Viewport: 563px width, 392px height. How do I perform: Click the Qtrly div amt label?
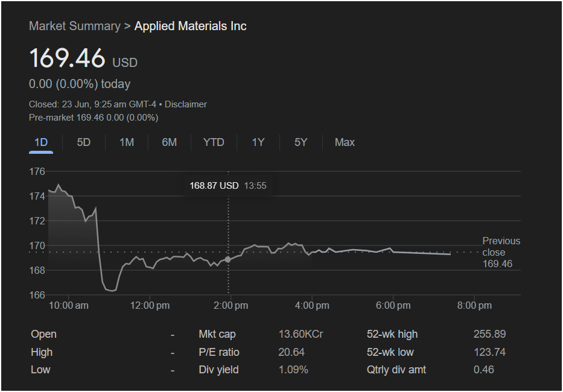tap(396, 370)
